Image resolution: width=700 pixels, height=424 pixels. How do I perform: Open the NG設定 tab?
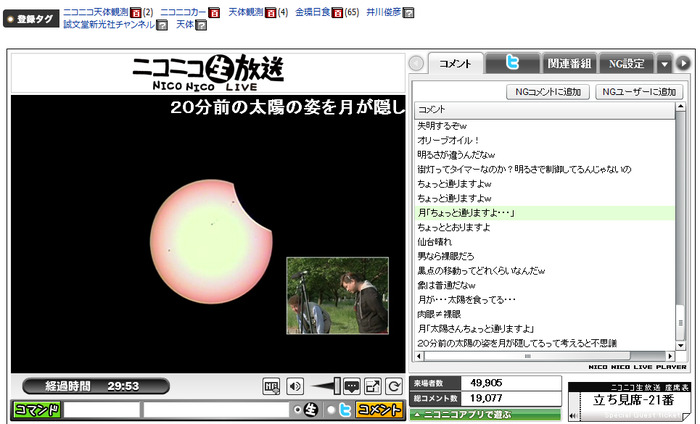click(x=626, y=64)
